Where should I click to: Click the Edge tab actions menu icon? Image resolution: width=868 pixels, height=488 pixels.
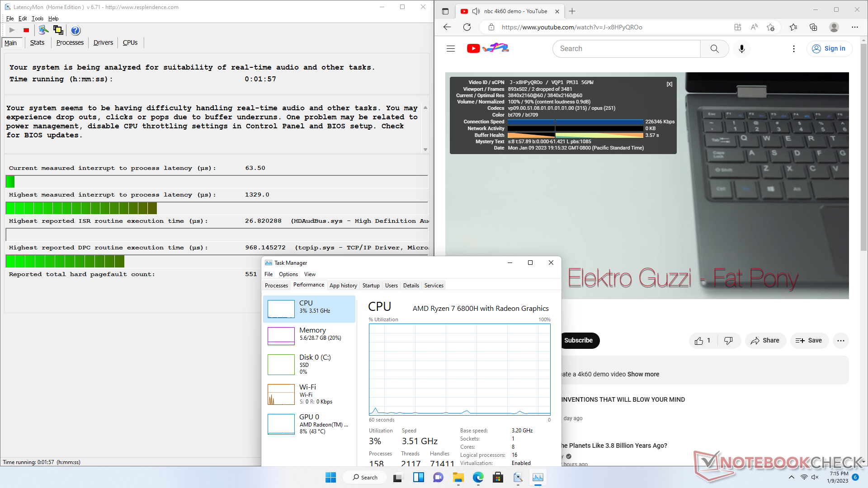pos(445,11)
